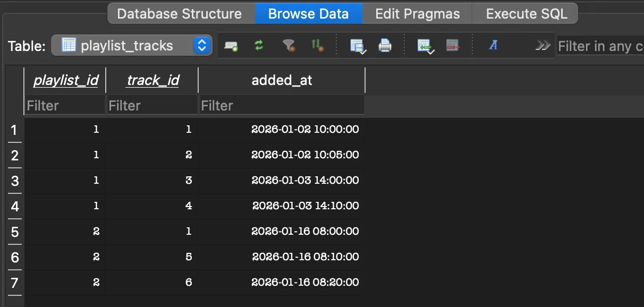Click the track_id column filter field
The width and height of the screenshot is (644, 307).
click(x=152, y=106)
